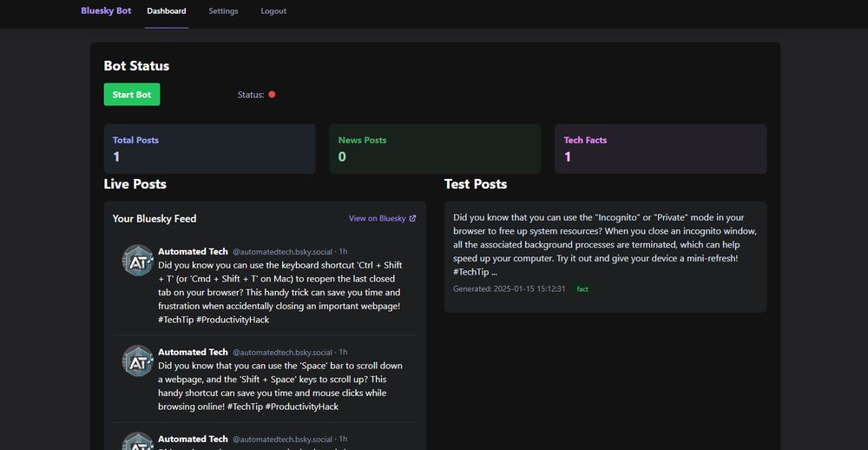Click the Bot Status heading

[x=137, y=66]
